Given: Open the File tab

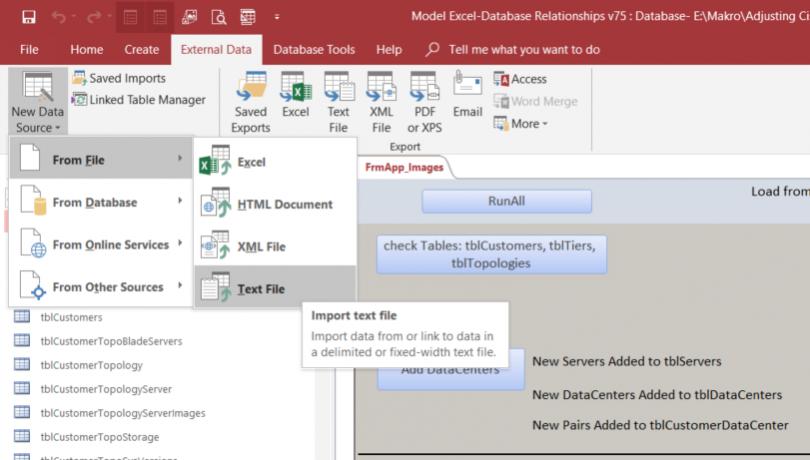Looking at the screenshot, I should coord(29,50).
